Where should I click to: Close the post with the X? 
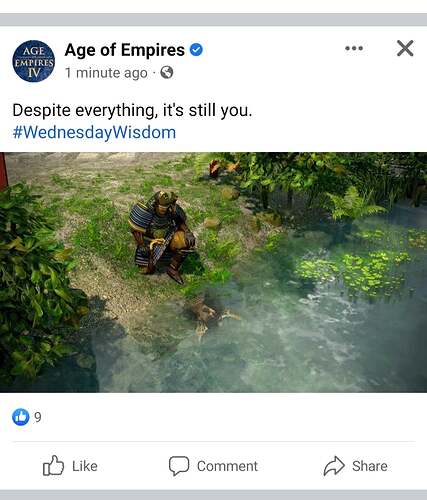405,48
